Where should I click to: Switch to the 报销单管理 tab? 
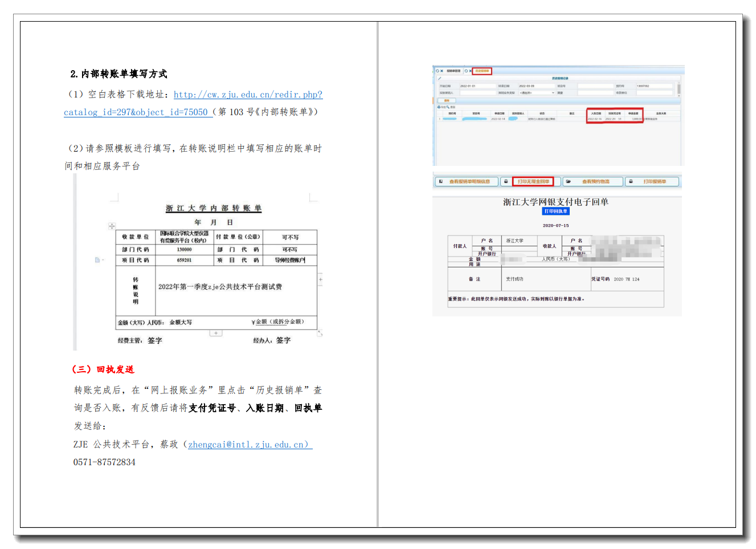click(453, 71)
